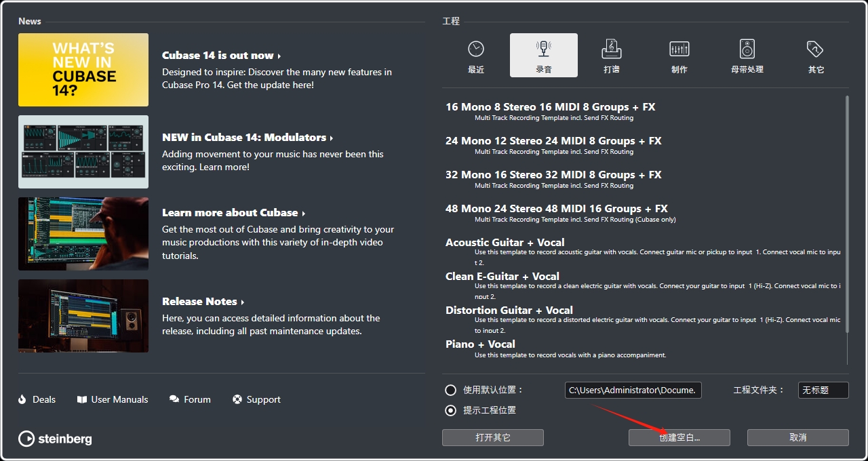Click the 打谱 tab label
The image size is (868, 461).
(612, 70)
